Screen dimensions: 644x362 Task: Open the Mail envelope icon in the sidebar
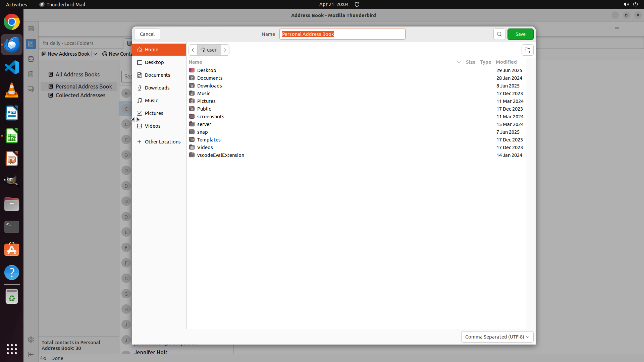tap(31, 29)
